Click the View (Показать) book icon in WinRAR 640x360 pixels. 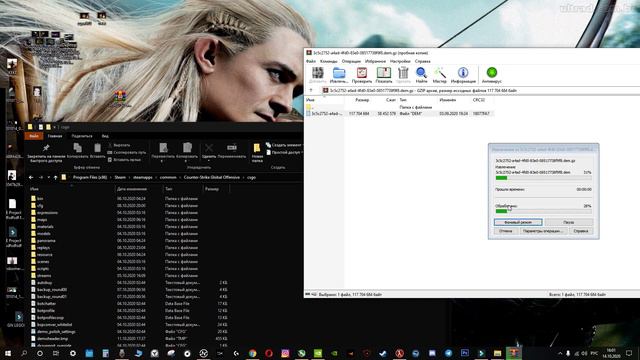(384, 75)
